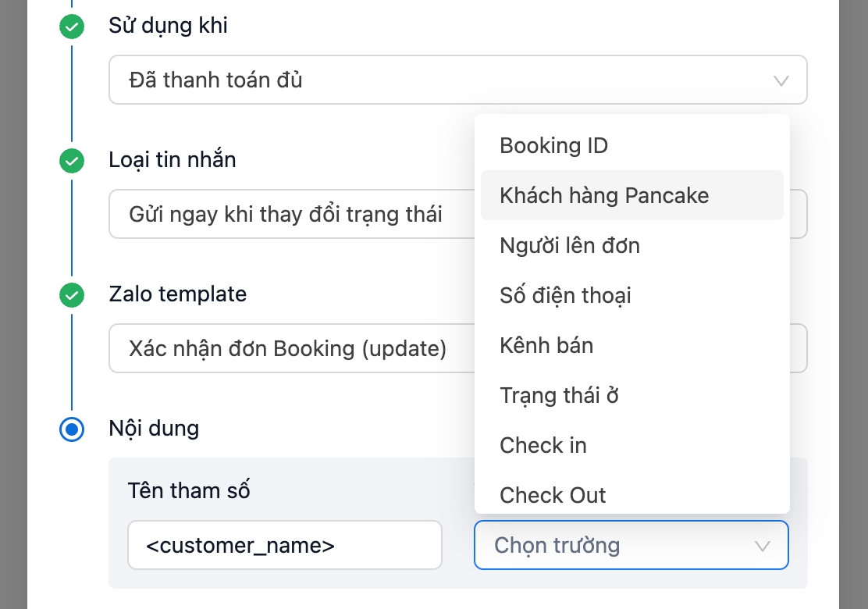
Task: Click green checkmark beside Zalo template
Action: pyautogui.click(x=72, y=296)
